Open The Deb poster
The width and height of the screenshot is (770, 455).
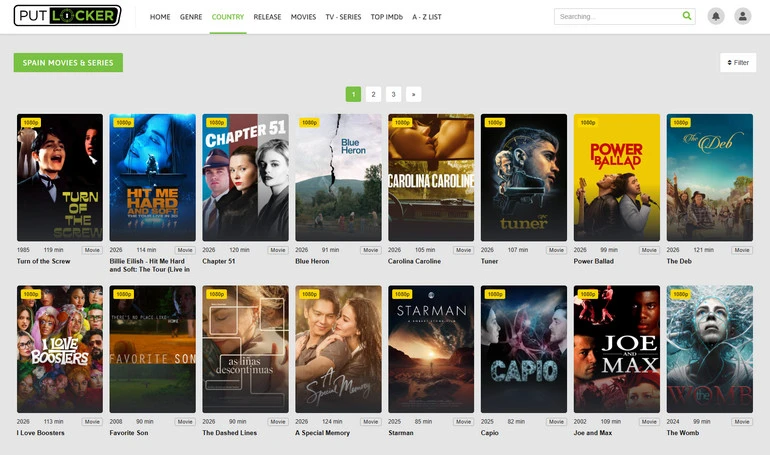tap(710, 177)
